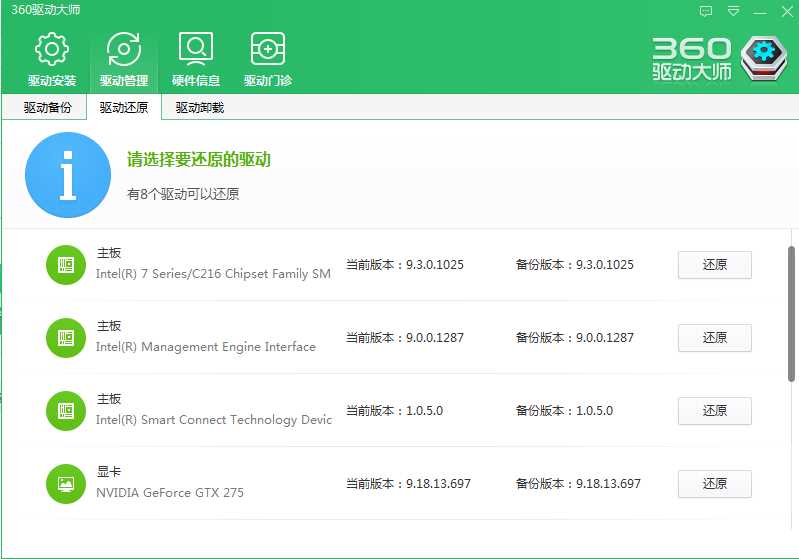This screenshot has height=559, width=799.
Task: Open the 驱动管理 (Driver Management) section
Action: (124, 60)
